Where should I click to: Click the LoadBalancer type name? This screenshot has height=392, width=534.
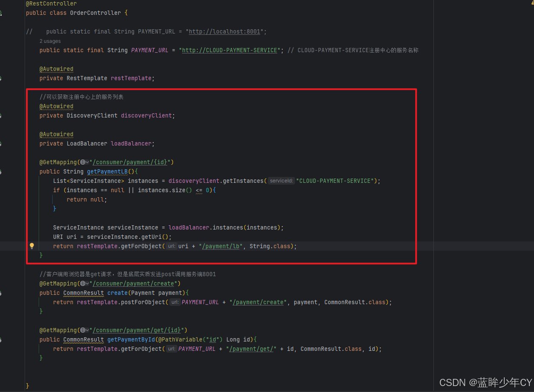click(x=87, y=143)
